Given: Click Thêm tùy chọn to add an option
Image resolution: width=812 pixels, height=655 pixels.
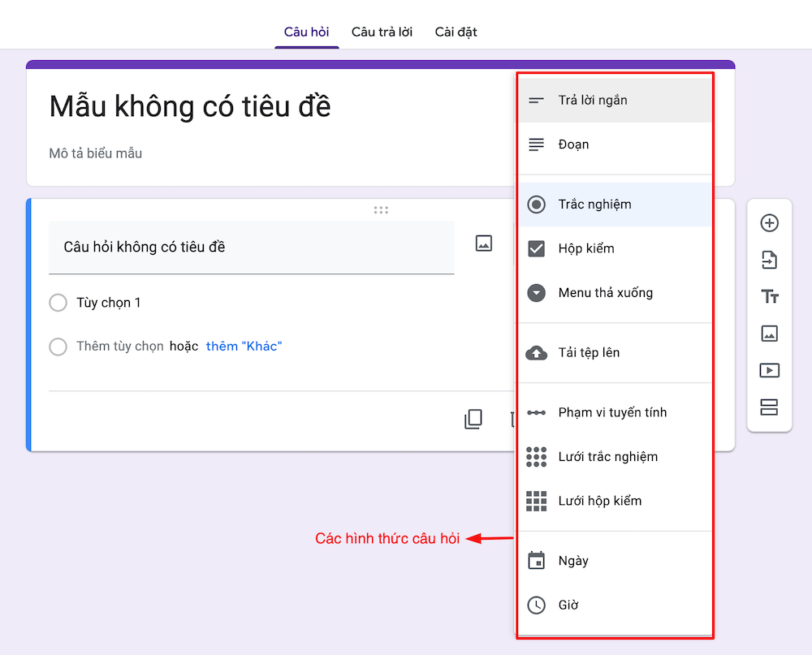Looking at the screenshot, I should [x=121, y=346].
